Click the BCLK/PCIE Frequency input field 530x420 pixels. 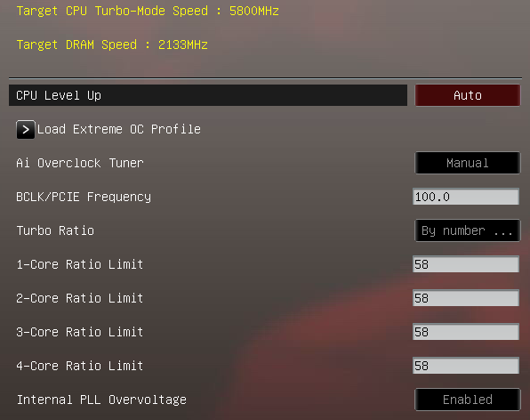(x=466, y=197)
